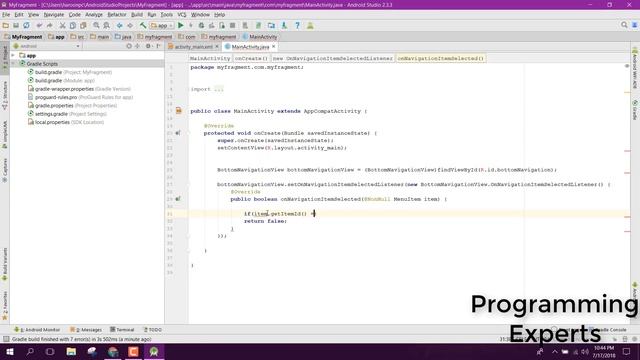Open the Android Monitor tool window
The image size is (640, 360).
[37, 330]
